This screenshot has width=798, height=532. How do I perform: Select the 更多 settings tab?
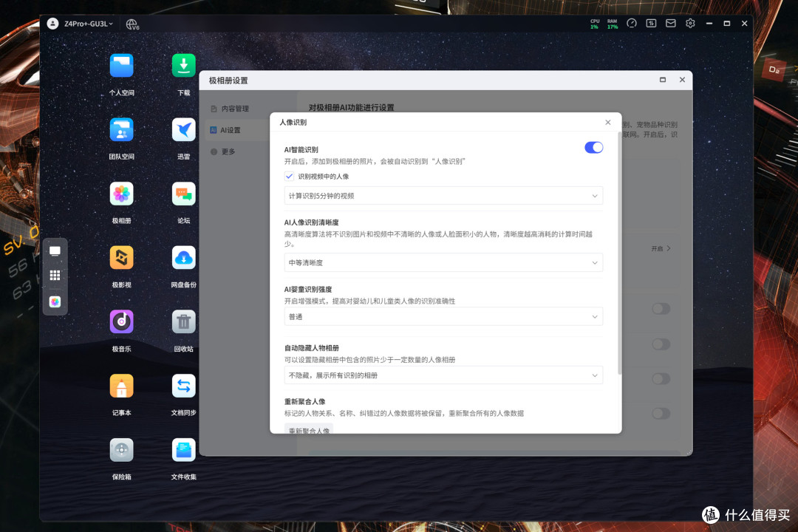tap(223, 151)
